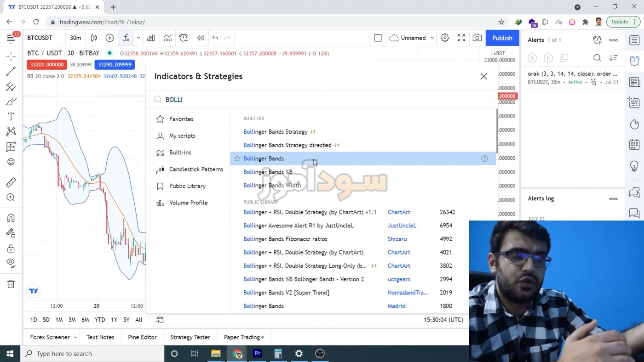Enter fullscreen mode

coord(461,38)
